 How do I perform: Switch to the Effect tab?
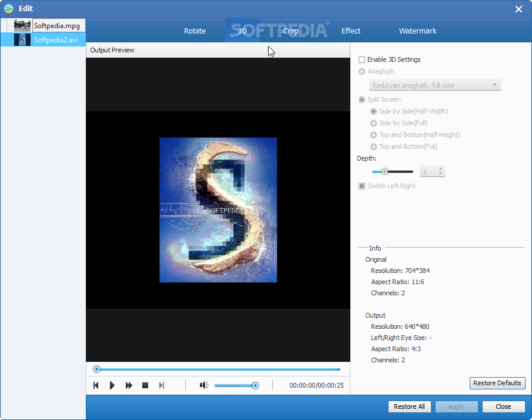coord(351,31)
